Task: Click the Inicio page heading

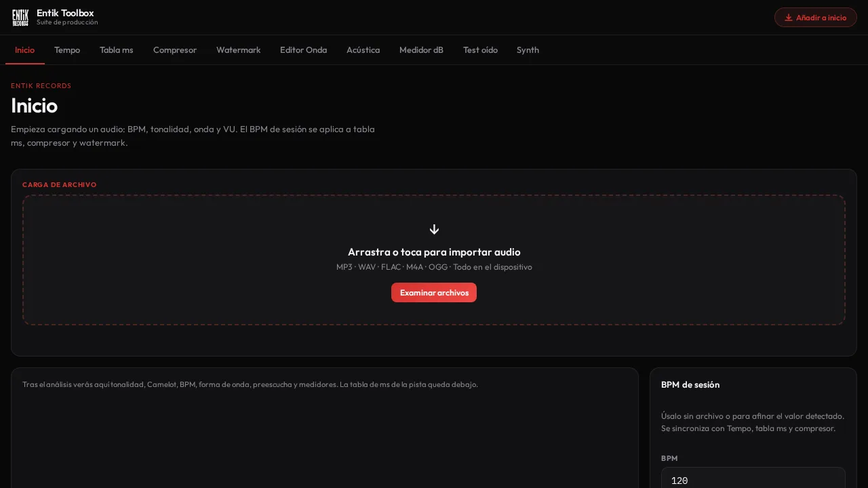Action: click(x=35, y=106)
